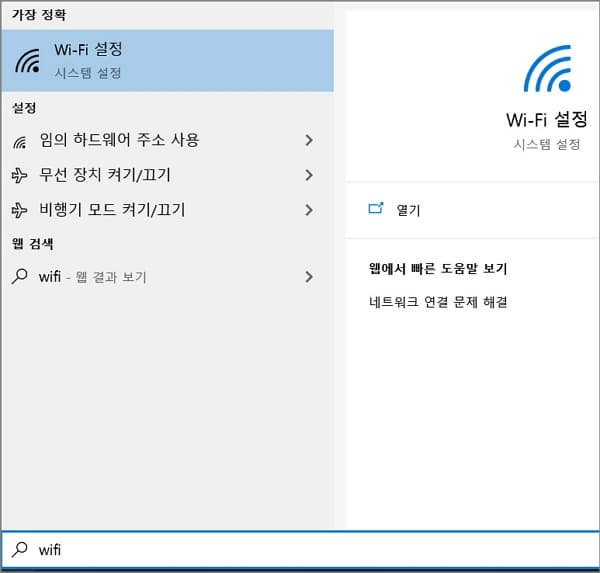Click 시스템 설정 subtitle in preview pane
The image size is (600, 573).
pyautogui.click(x=547, y=144)
